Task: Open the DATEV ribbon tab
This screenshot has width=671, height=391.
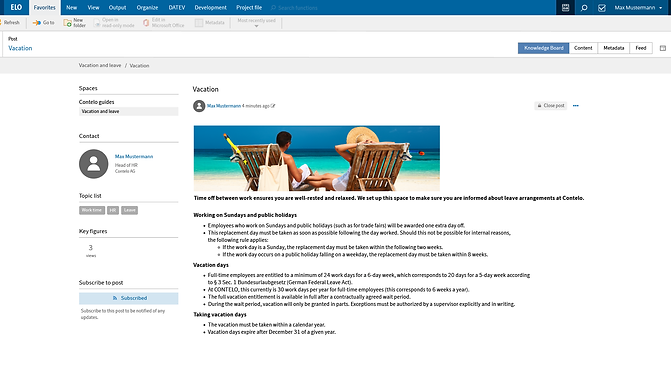Action: click(177, 8)
